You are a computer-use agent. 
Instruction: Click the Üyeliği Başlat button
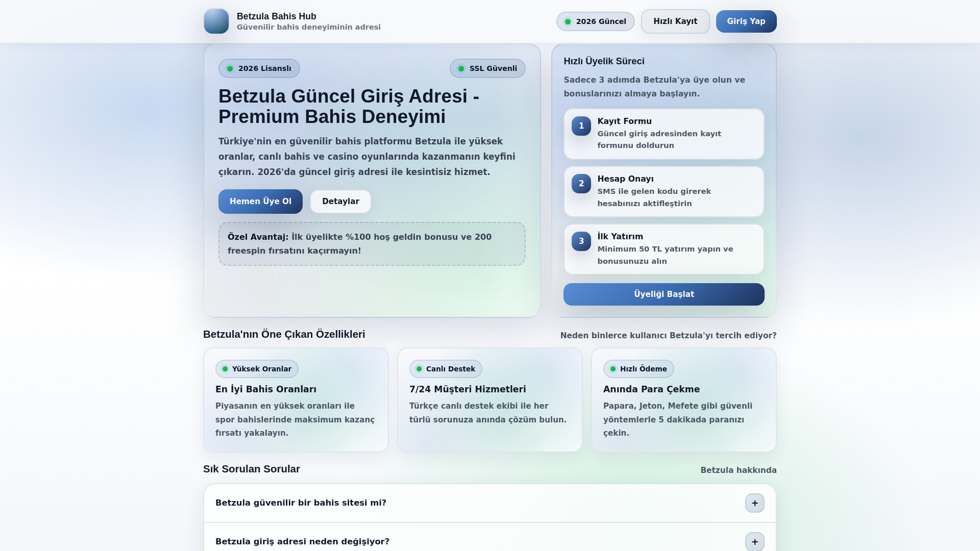pyautogui.click(x=664, y=294)
